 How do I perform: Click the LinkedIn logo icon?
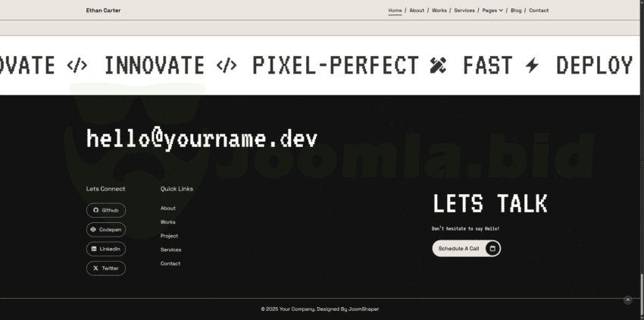pos(94,249)
